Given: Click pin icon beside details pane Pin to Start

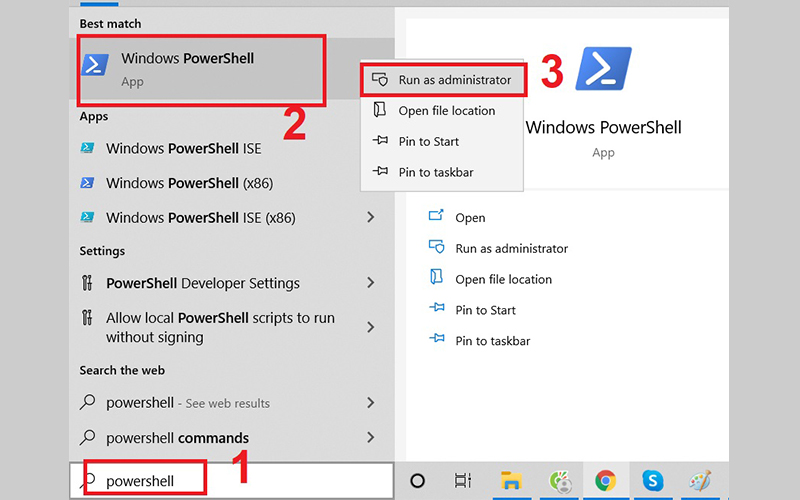Looking at the screenshot, I should [437, 308].
